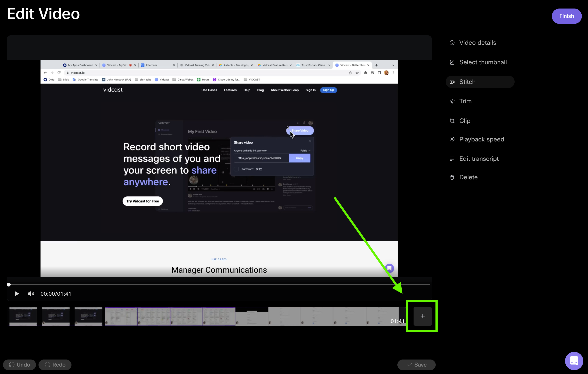Screen dimensions: 588x374
Task: Select the purple-outlined clip in the timeline
Action: click(170, 316)
